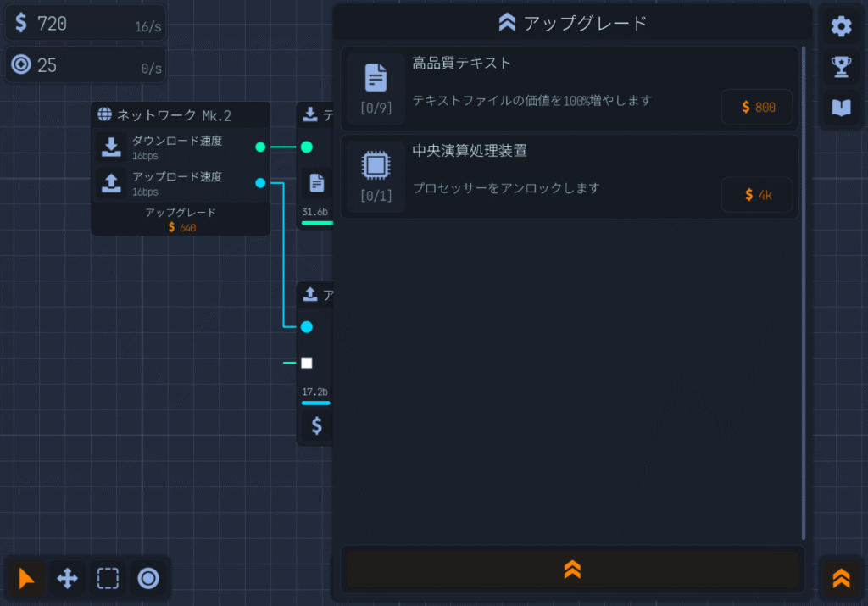Collapse the upgrade panel using bottom chevron bar
Viewport: 868px width, 606px height.
coord(572,570)
